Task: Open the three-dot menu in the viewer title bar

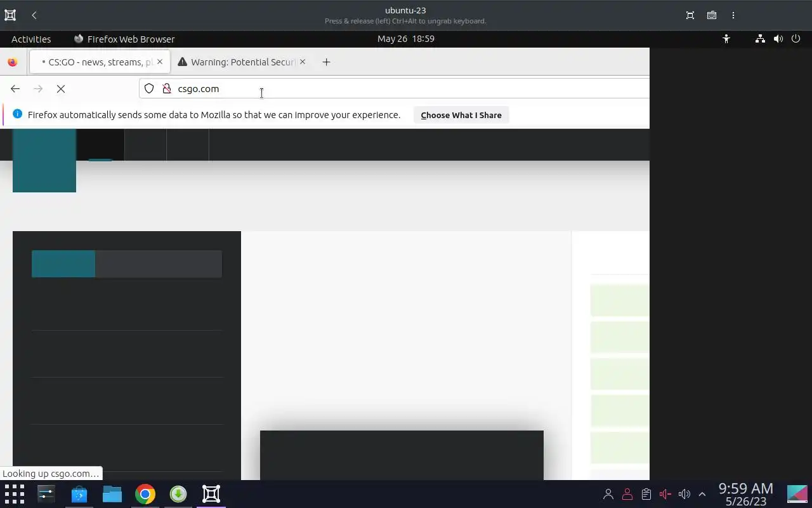Action: [x=733, y=15]
